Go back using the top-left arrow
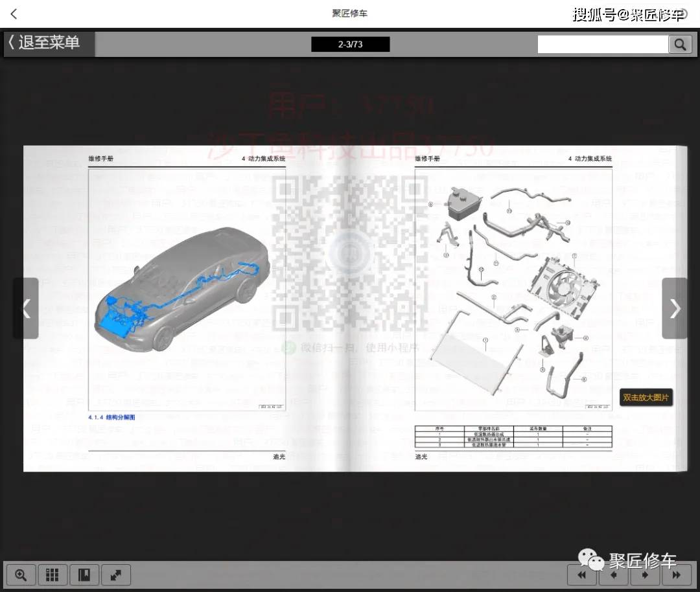Viewport: 700px width, 592px height. 14,14
